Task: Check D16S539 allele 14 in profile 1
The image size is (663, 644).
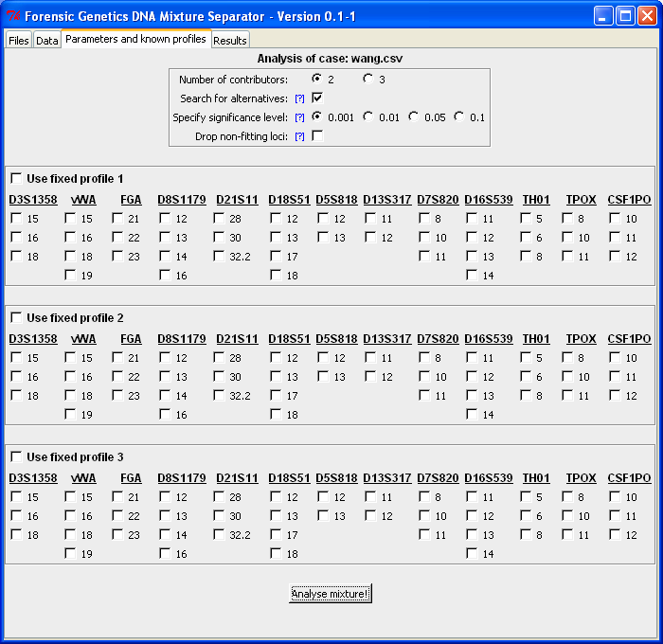Action: (473, 276)
